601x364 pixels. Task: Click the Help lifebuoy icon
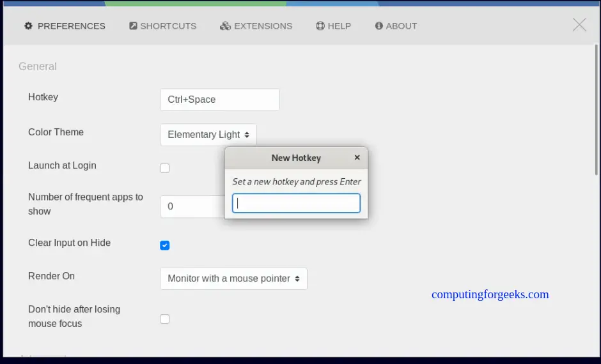[320, 26]
